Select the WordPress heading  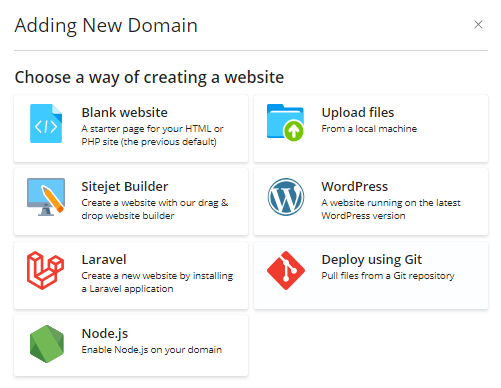click(355, 186)
